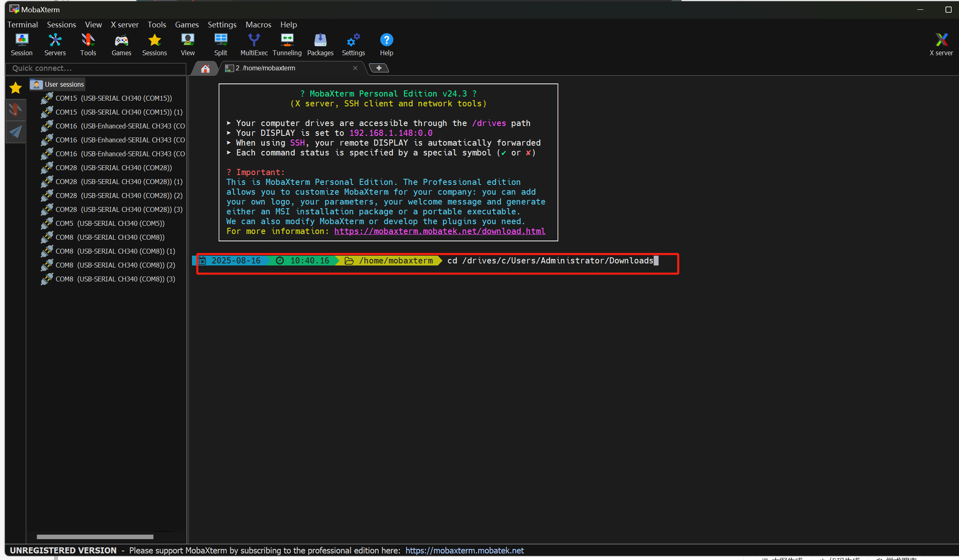
Task: Click the /drives path in welcome text
Action: click(x=489, y=123)
